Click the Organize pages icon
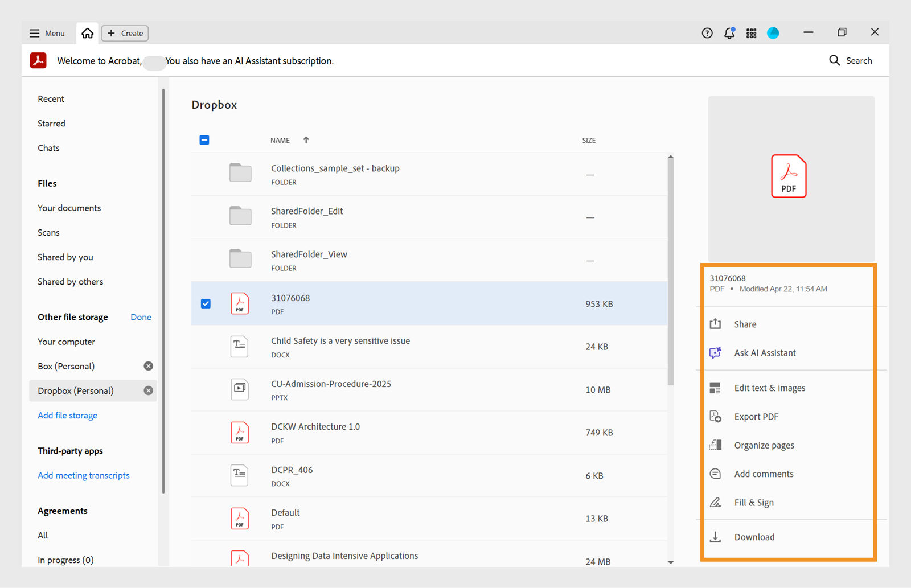 pos(716,445)
